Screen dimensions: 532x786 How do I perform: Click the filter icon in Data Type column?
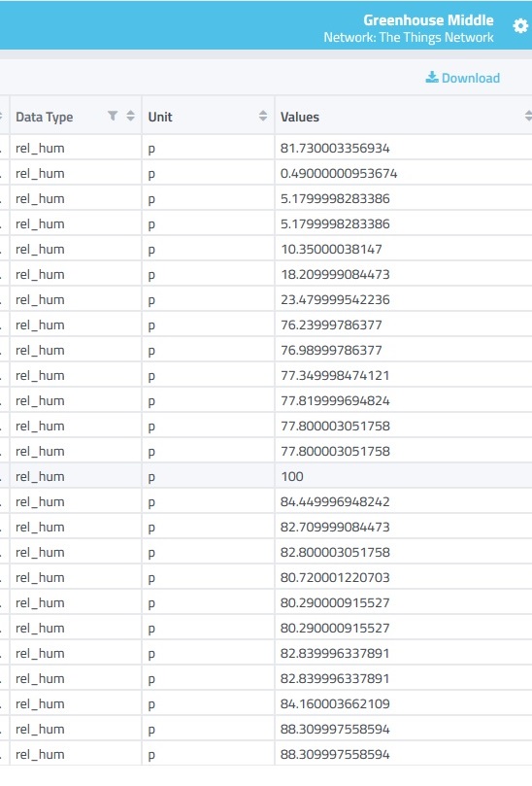(113, 116)
